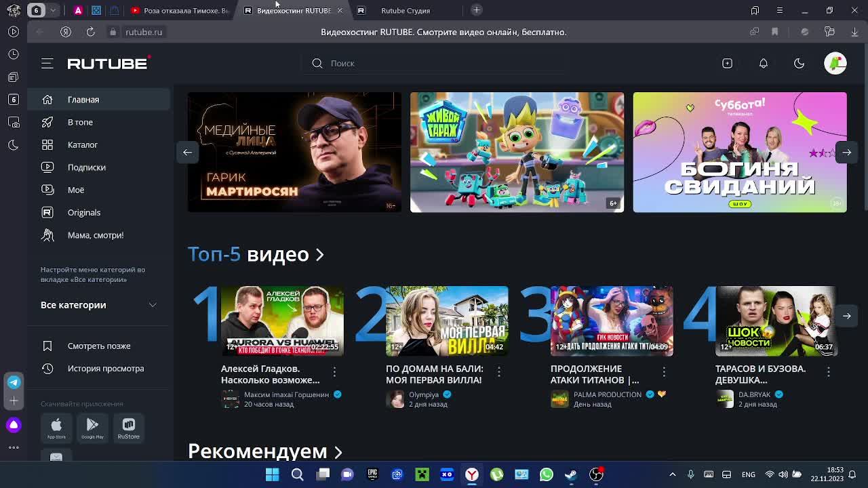Play Моя первая вилла video thumbnail
This screenshot has height=488, width=868.
[447, 321]
